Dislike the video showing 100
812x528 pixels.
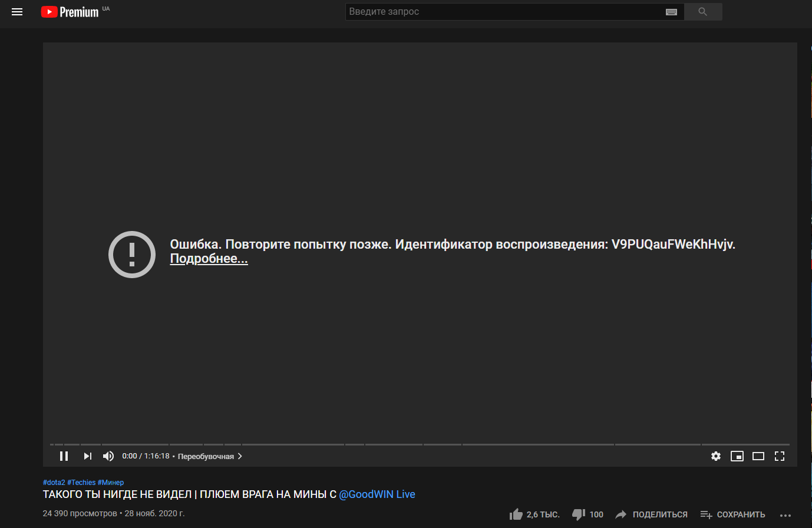587,514
